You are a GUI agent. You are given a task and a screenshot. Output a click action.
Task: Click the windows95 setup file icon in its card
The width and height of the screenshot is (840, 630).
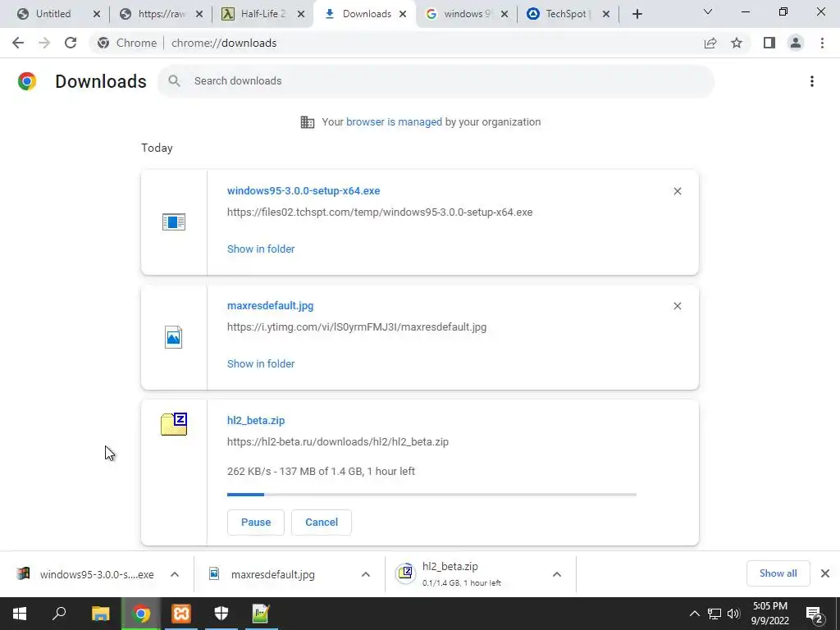[174, 221]
